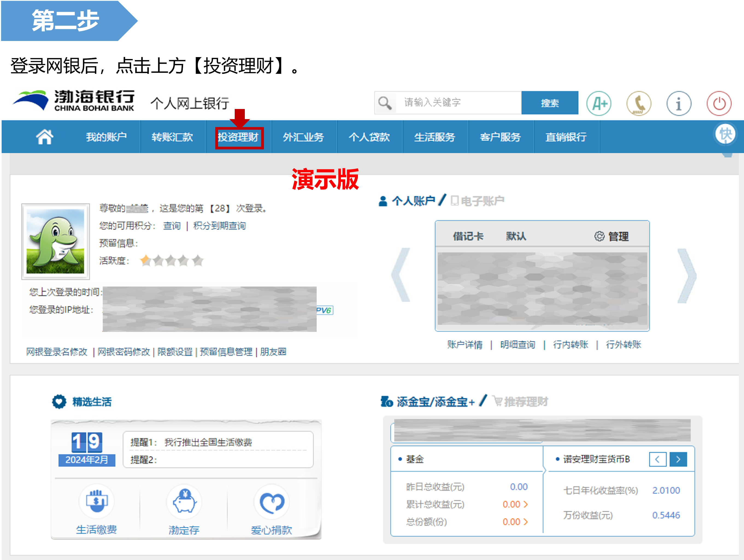Screen dimensions: 744x560
Task: Click the 借记卡 label
Action: [468, 236]
